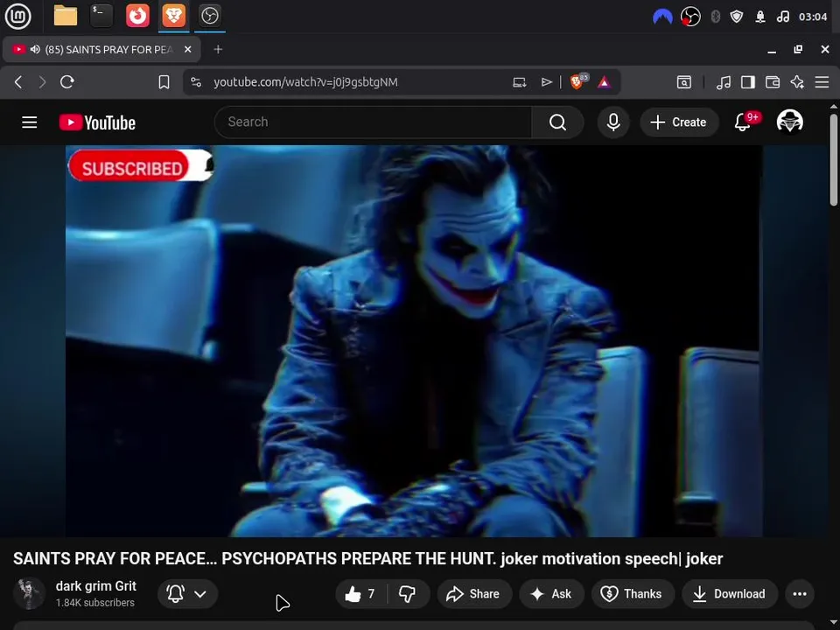840x630 pixels.
Task: Open a new browser tab
Action: pos(218,49)
